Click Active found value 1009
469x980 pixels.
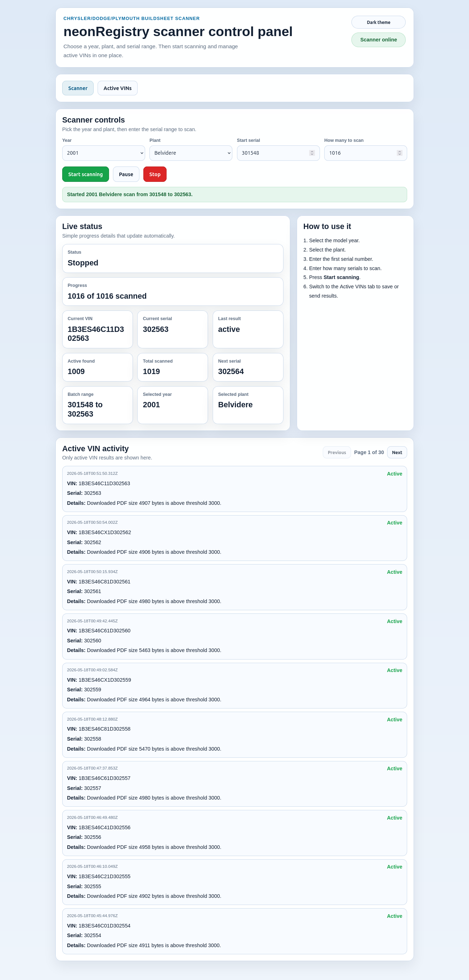(76, 372)
